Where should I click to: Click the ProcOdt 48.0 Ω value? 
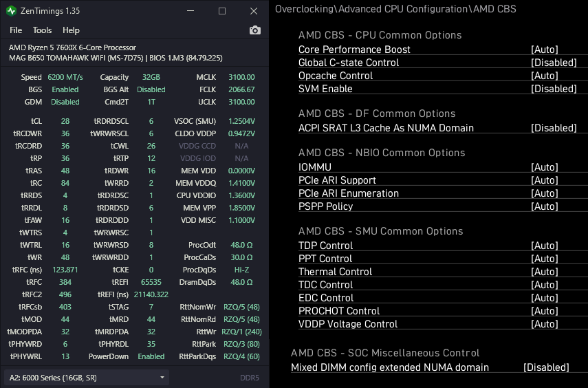[241, 245]
